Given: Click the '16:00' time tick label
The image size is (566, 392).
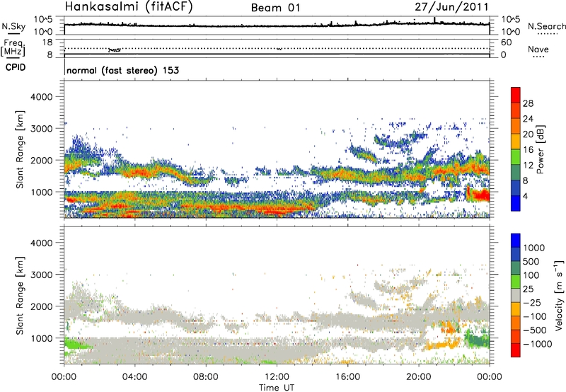Looking at the screenshot, I should [x=348, y=377].
